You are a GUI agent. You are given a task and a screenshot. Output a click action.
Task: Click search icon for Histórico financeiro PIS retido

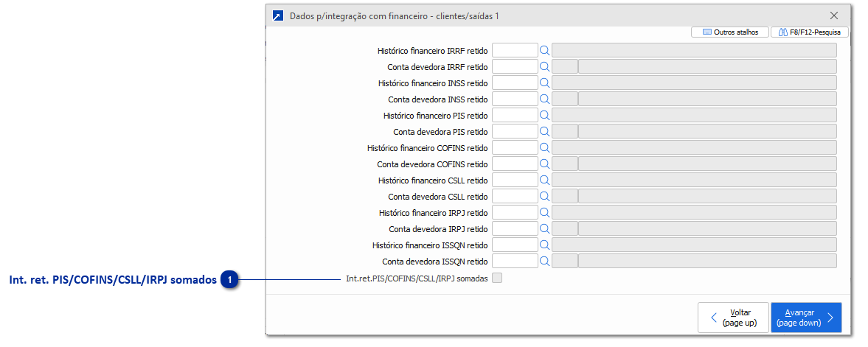coord(545,115)
